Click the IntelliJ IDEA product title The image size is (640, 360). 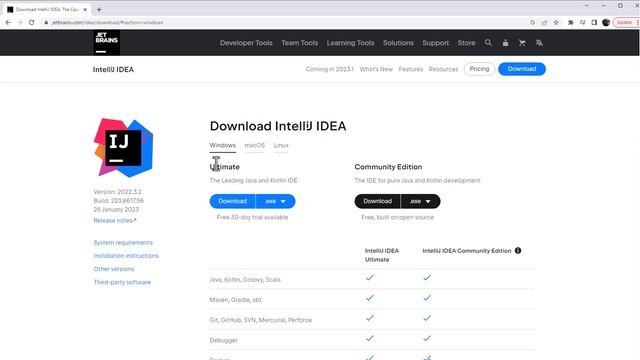(113, 69)
